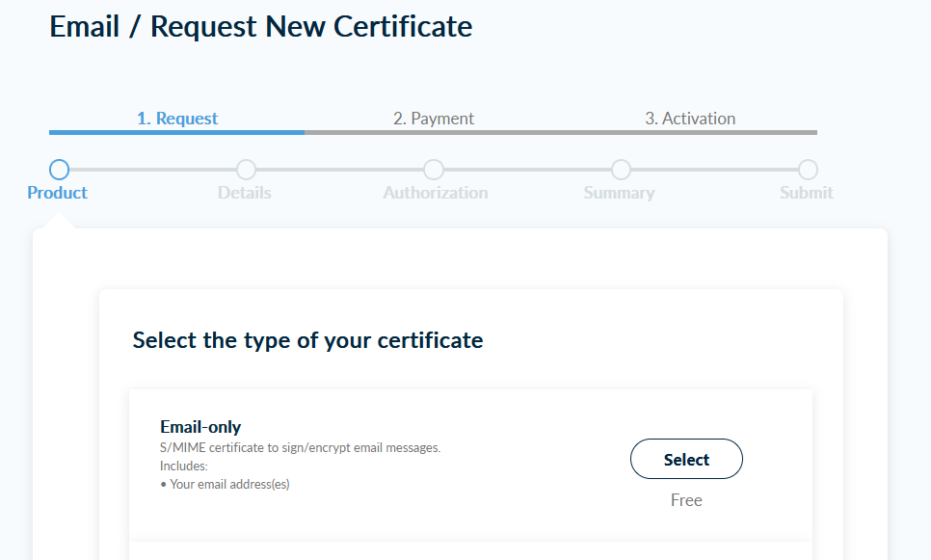Click the Summary step circle marker

[x=621, y=170]
